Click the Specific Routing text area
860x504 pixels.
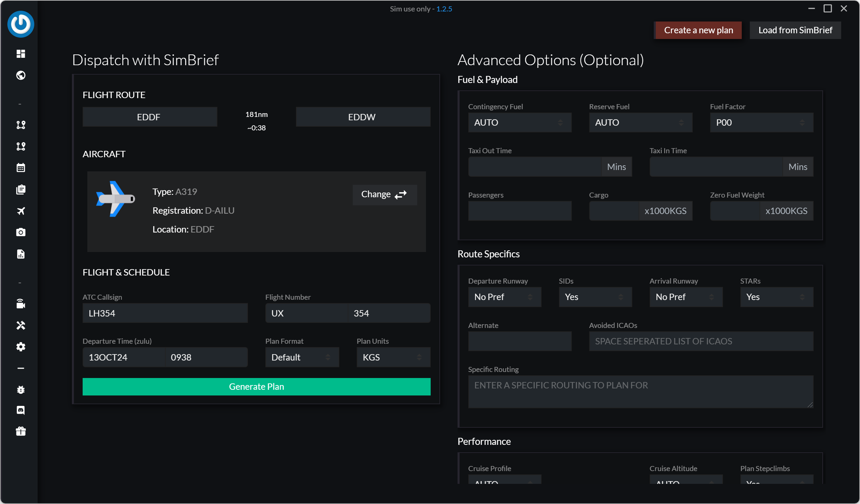click(x=640, y=391)
